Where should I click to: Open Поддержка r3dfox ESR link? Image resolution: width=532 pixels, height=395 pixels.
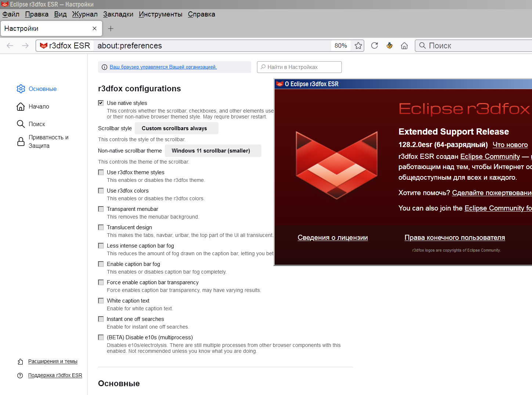55,376
